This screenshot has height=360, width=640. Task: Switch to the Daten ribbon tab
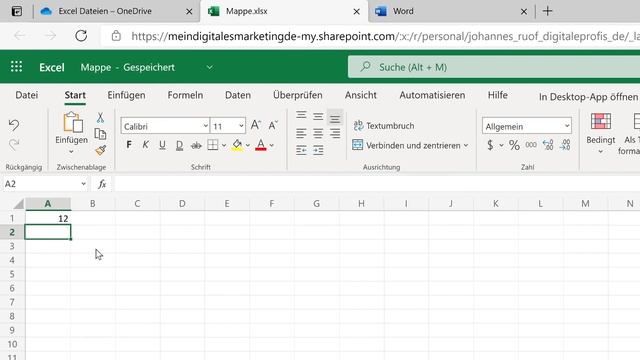238,95
